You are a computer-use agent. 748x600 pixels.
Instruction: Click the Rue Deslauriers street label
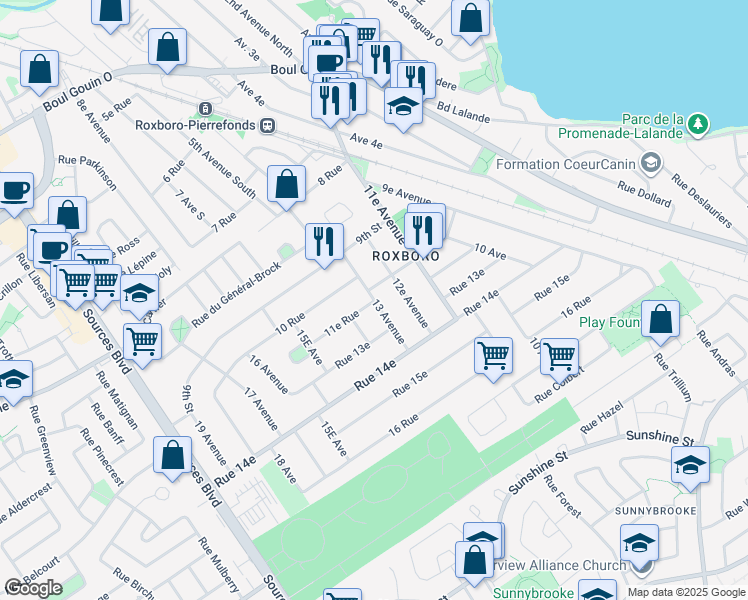tap(701, 201)
